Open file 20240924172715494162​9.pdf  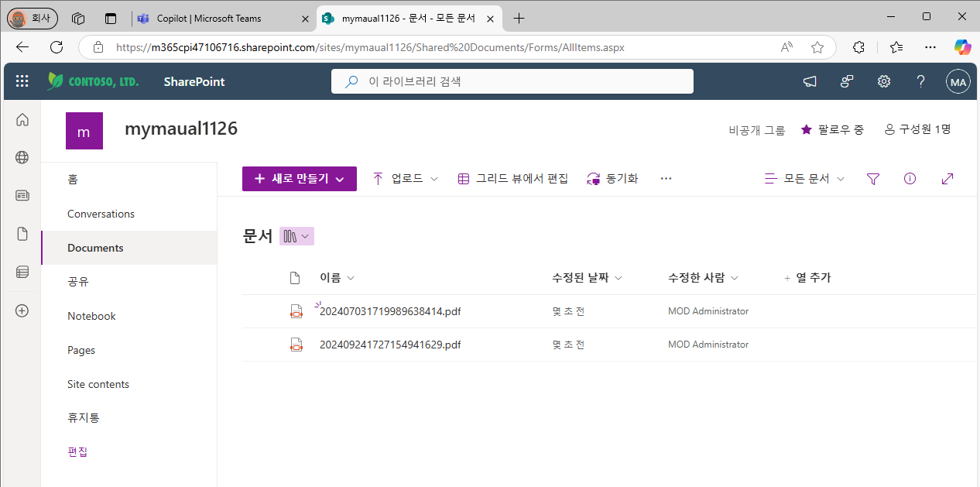390,345
